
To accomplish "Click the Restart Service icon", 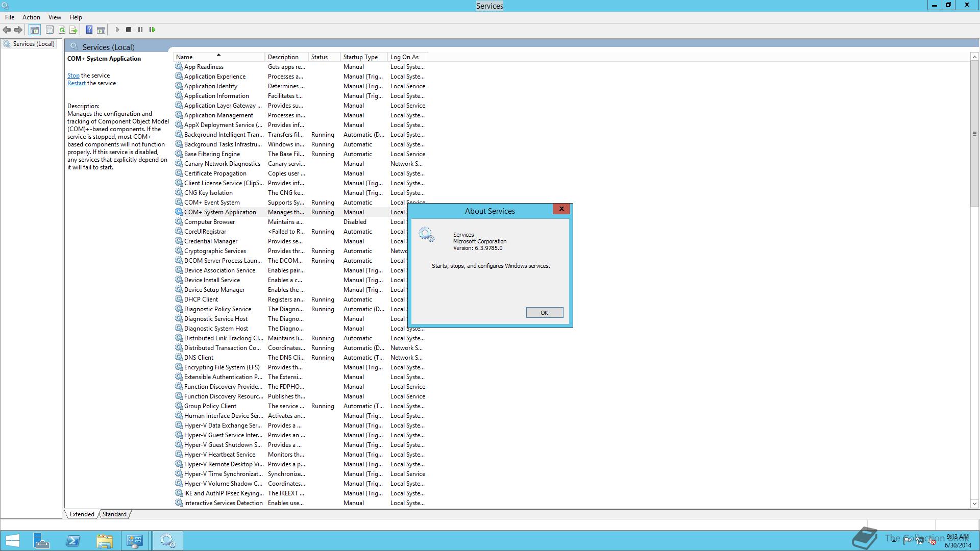I will pyautogui.click(x=152, y=30).
